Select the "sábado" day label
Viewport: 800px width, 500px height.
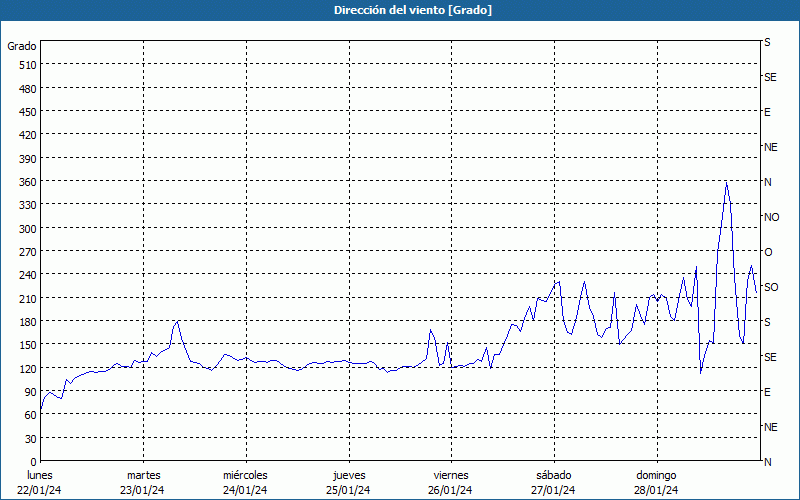click(554, 476)
